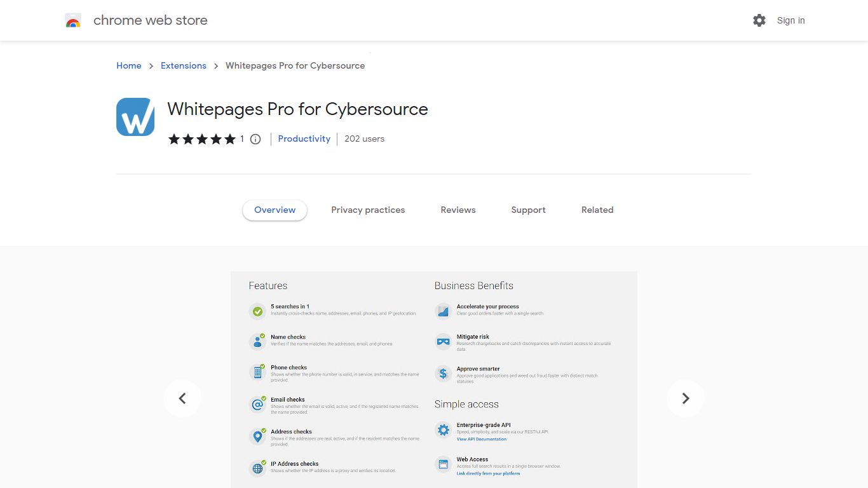The height and width of the screenshot is (488, 868).
Task: Click the 'Mitigate risk' benefit title
Action: [473, 337]
